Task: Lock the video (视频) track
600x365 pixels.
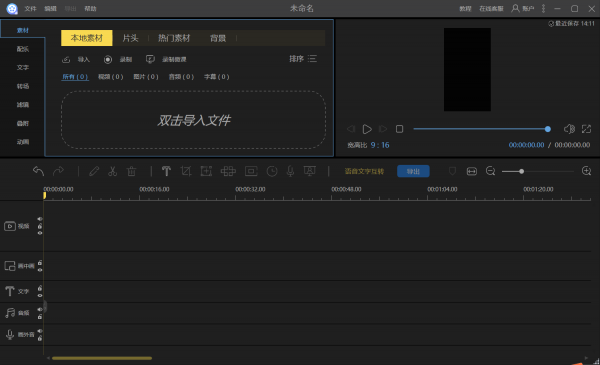Action: (x=40, y=226)
